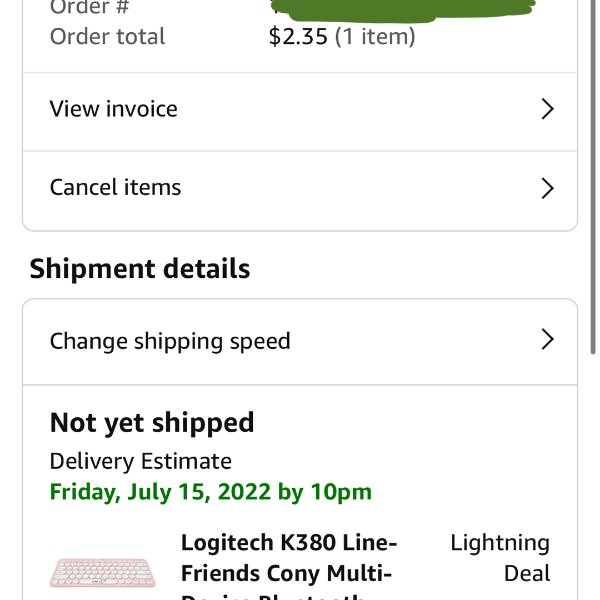Click the Not yet shipped status heading
600x600 pixels.
[152, 423]
